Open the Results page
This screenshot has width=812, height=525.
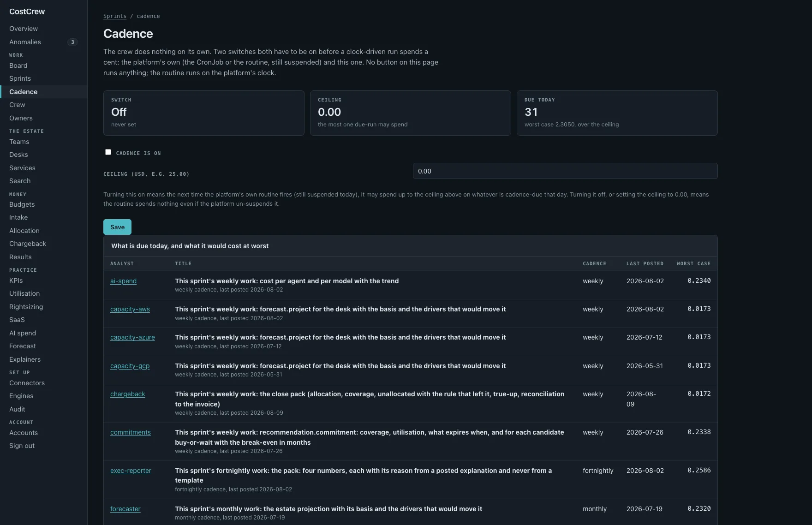point(43,257)
